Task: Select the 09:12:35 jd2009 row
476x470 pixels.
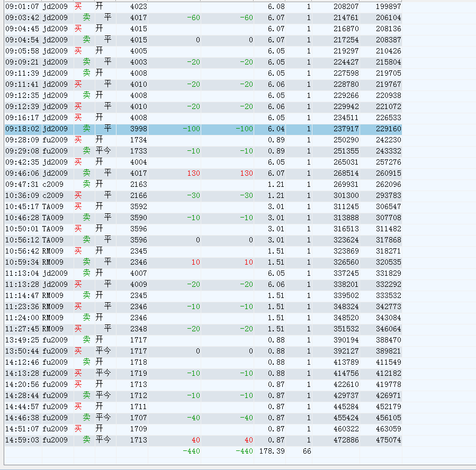Action: [x=203, y=95]
